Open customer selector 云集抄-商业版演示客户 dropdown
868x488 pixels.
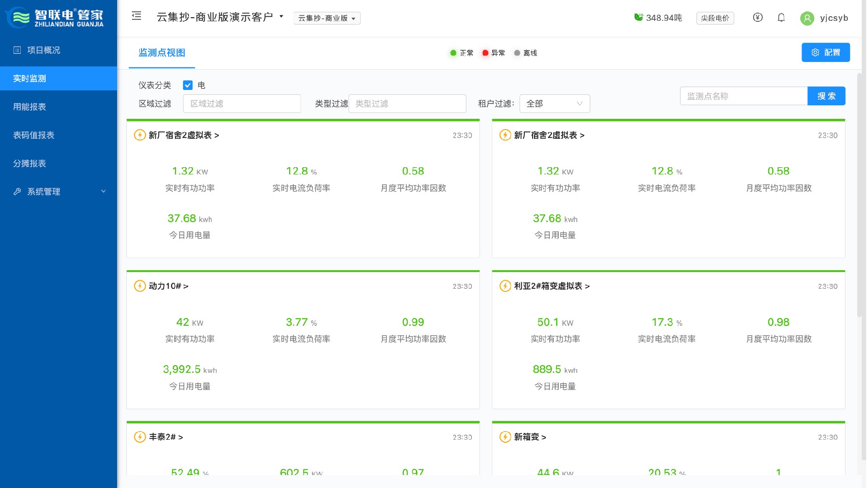click(x=220, y=17)
